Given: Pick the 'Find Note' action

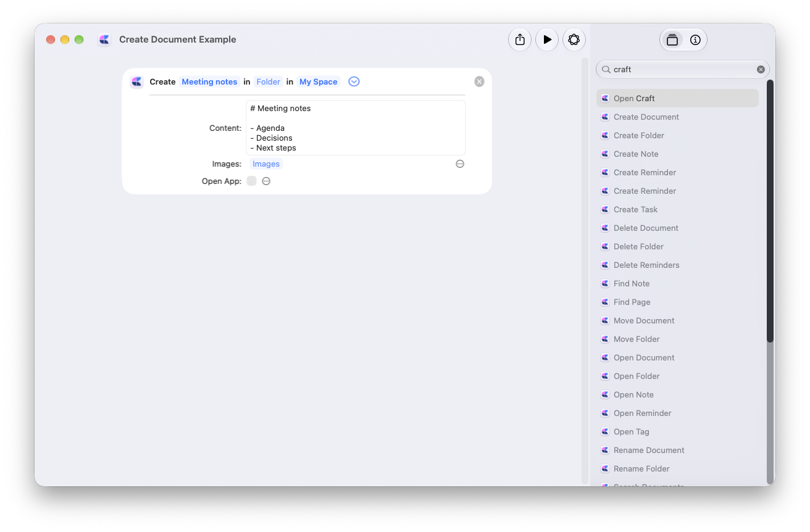Looking at the screenshot, I should coord(677,283).
